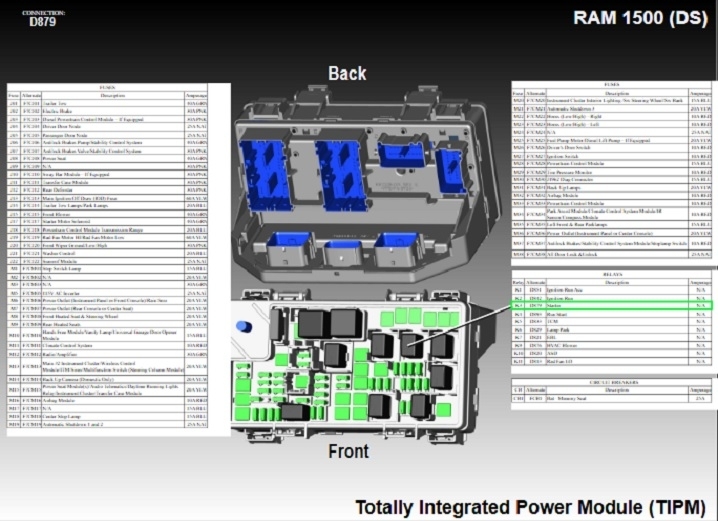Select the Climate Control System fuse row
Image resolution: width=718 pixels, height=521 pixels.
tap(107, 346)
